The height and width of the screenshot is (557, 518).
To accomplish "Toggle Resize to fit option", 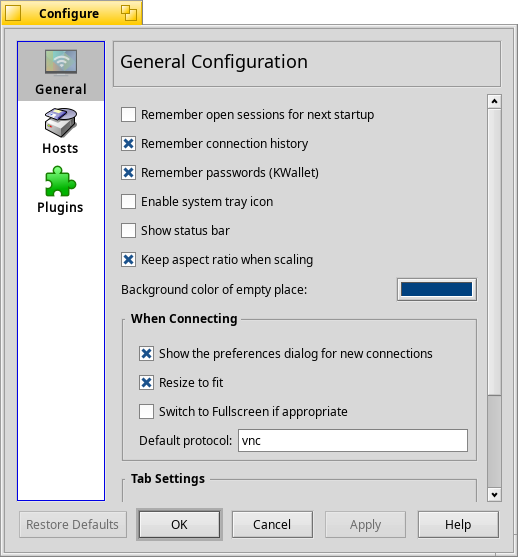I will pos(146,383).
